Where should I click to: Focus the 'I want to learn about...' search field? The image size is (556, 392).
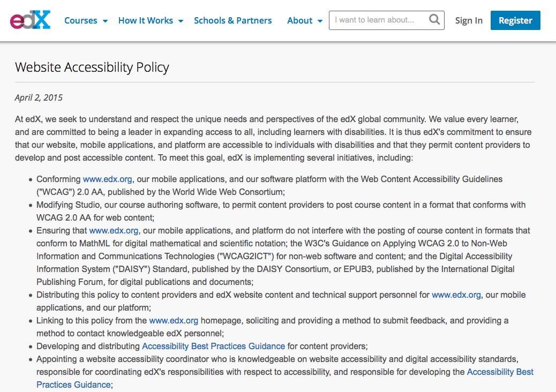click(387, 20)
